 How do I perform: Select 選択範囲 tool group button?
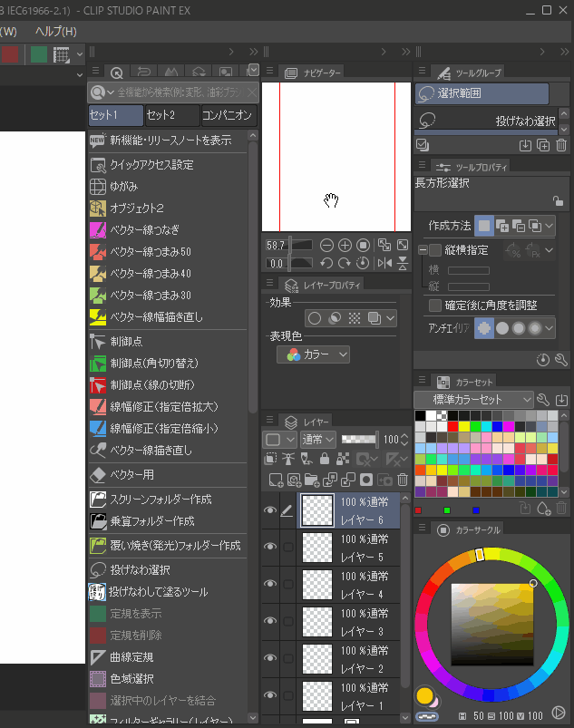(x=482, y=93)
